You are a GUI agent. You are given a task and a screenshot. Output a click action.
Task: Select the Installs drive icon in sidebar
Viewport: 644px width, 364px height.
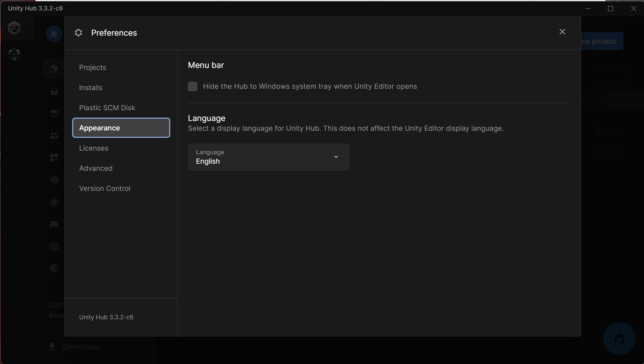point(54,91)
